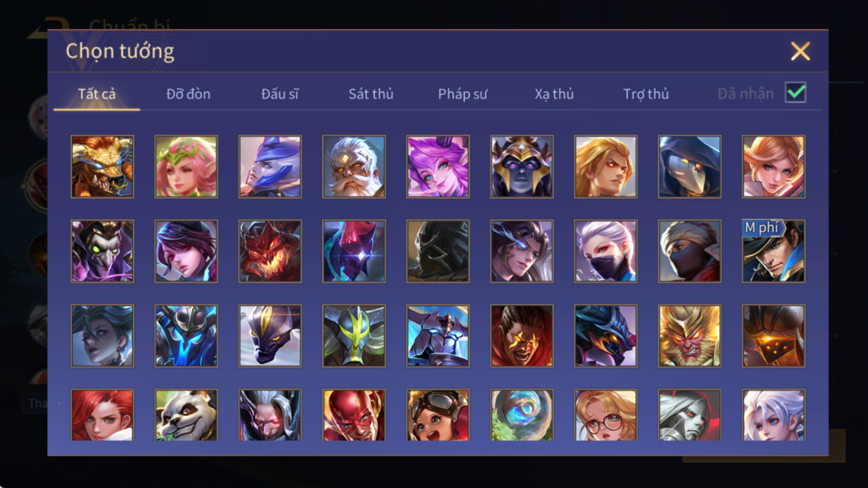This screenshot has height=488, width=868.
Task: Choose the pink-haired flower crown hero
Action: (186, 167)
